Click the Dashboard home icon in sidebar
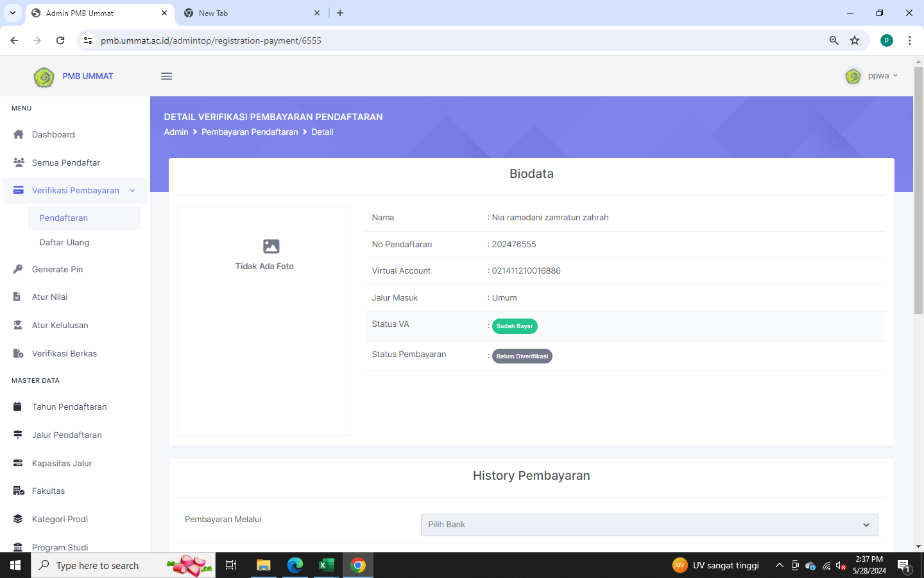Viewport: 924px width, 578px height. pos(18,134)
